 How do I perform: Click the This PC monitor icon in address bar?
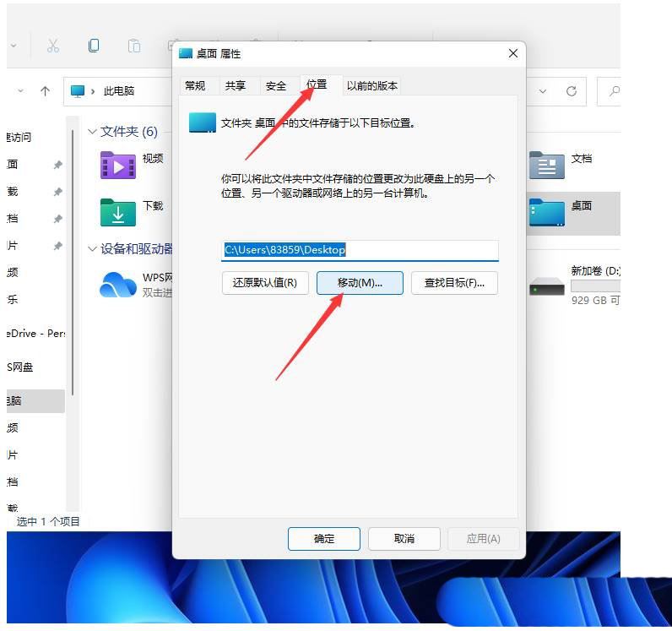[78, 91]
